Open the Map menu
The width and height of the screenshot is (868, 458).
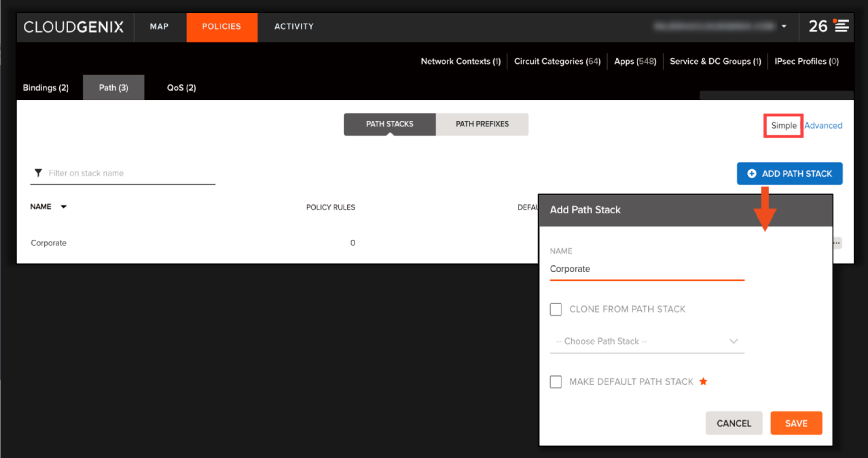coord(159,26)
